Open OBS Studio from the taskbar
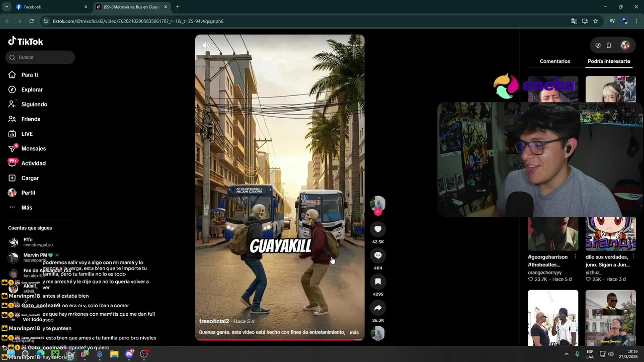644x362 pixels. coord(144,354)
